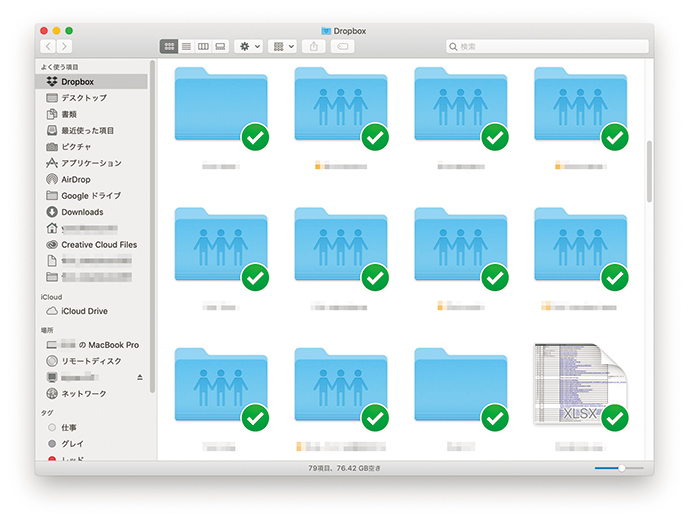Select the グレイ tag in sidebar

click(x=72, y=443)
